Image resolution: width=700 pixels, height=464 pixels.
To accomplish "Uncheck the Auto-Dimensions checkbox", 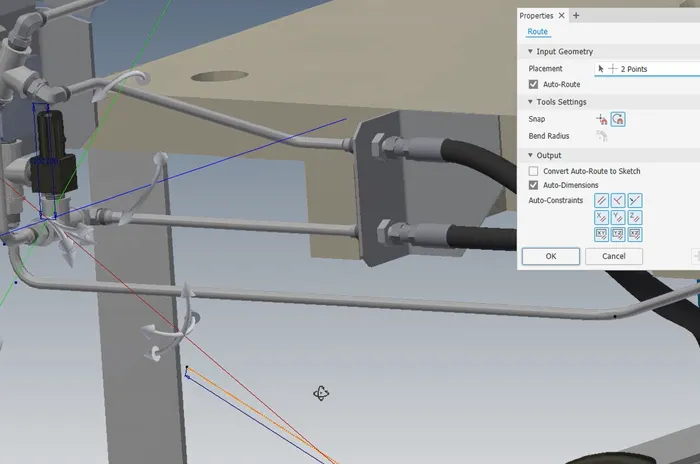I will 533,185.
